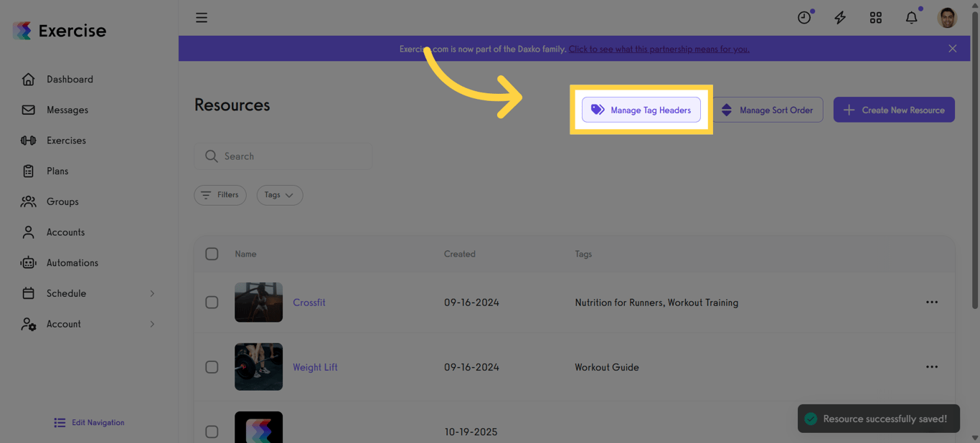Click the Create New Resource button
Viewport: 980px width, 443px height.
pyautogui.click(x=893, y=110)
